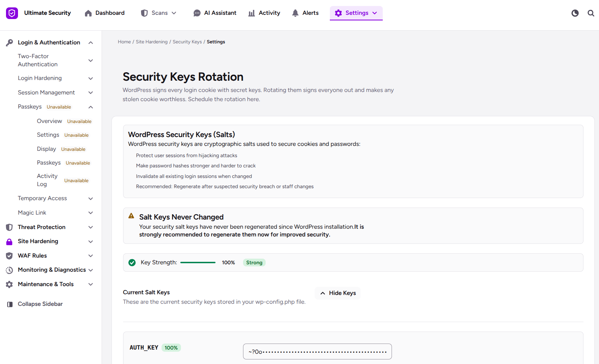The width and height of the screenshot is (599, 364).
Task: Expand the Threat Protection section
Action: click(91, 227)
